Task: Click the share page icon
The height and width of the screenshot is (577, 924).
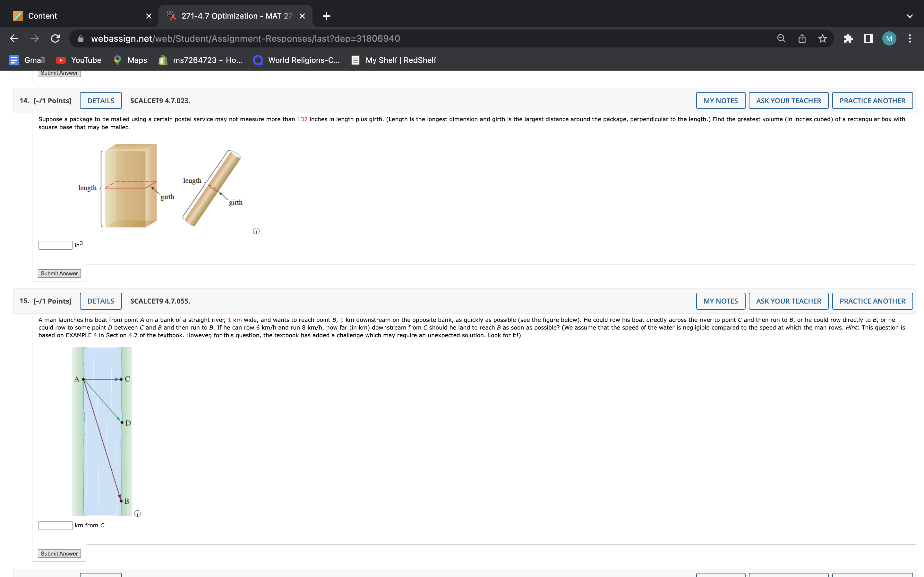Action: tap(802, 38)
